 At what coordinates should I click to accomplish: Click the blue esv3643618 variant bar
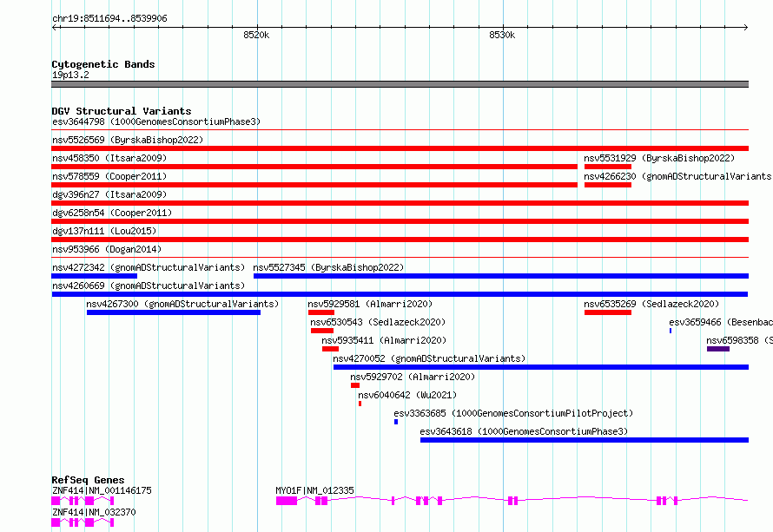pos(585,440)
